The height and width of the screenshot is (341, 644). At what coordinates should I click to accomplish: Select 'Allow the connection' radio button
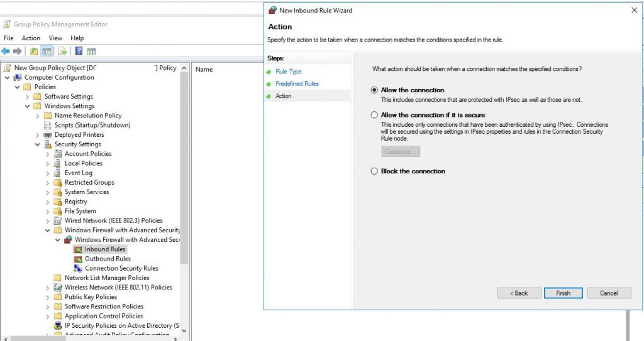click(x=375, y=90)
